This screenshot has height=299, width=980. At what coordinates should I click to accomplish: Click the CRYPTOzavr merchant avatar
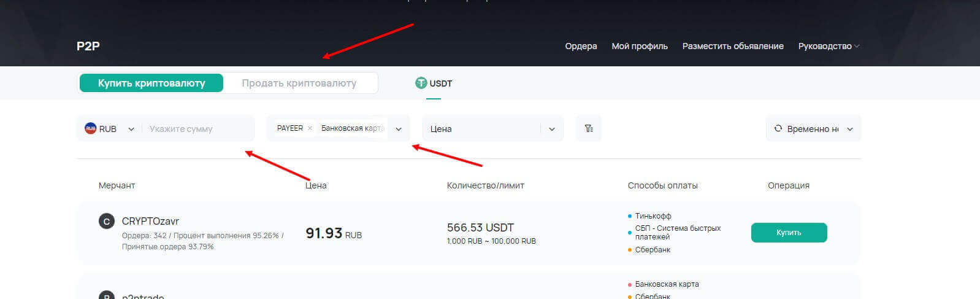click(107, 222)
